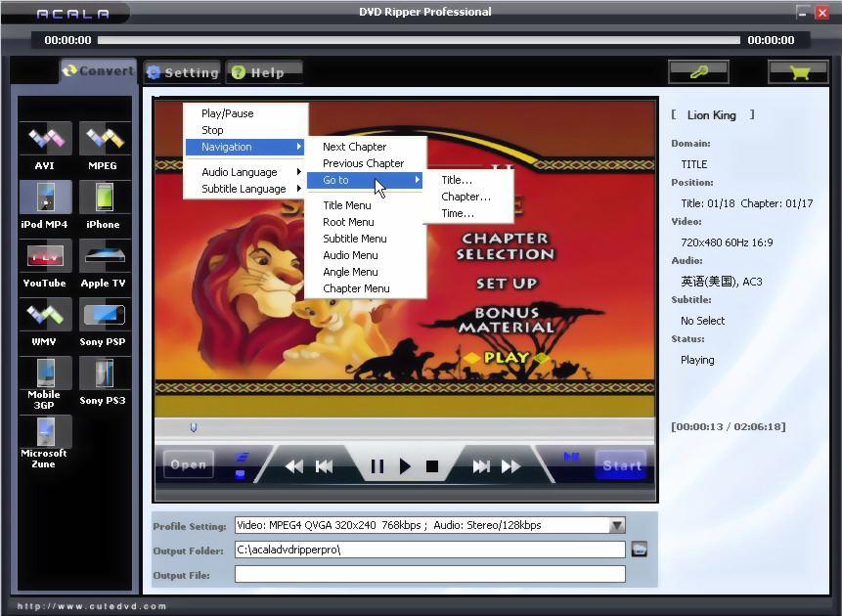Browse for output folder icon
842x616 pixels.
pyautogui.click(x=640, y=550)
